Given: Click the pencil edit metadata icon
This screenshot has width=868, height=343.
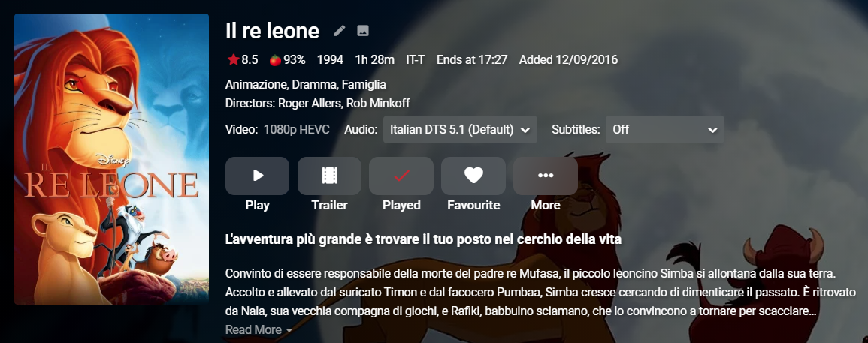Looking at the screenshot, I should point(340,31).
